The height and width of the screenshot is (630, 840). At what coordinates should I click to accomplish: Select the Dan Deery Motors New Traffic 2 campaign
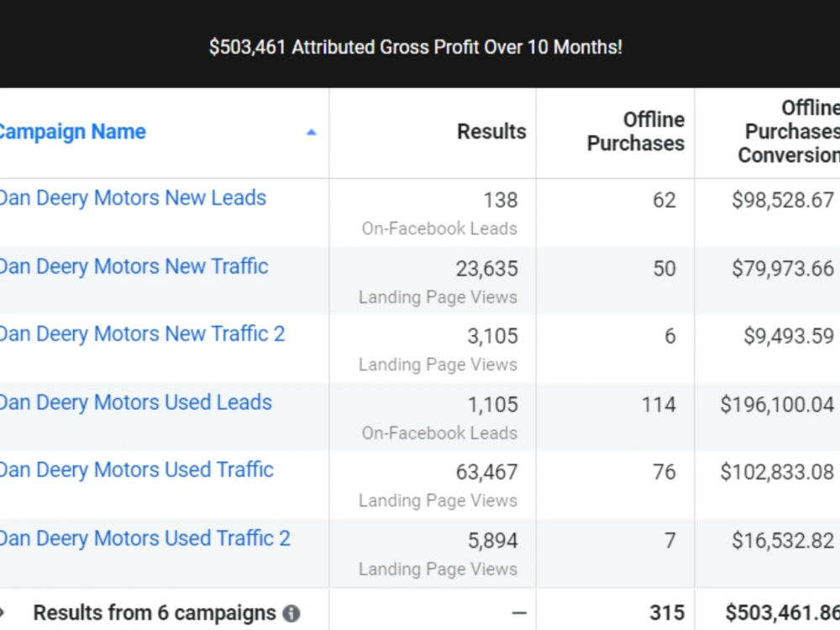tap(143, 334)
